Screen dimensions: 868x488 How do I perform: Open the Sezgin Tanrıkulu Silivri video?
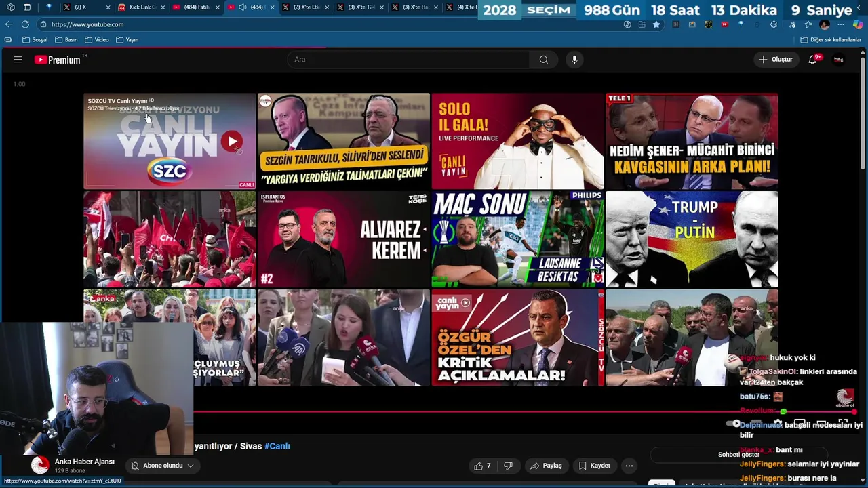343,141
